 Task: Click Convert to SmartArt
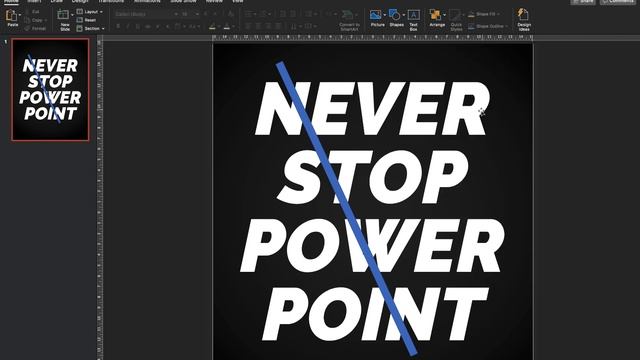[349, 20]
